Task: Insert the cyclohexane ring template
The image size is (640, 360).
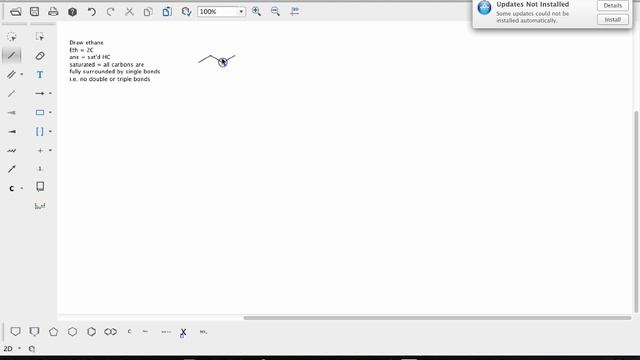Action: [x=72, y=331]
